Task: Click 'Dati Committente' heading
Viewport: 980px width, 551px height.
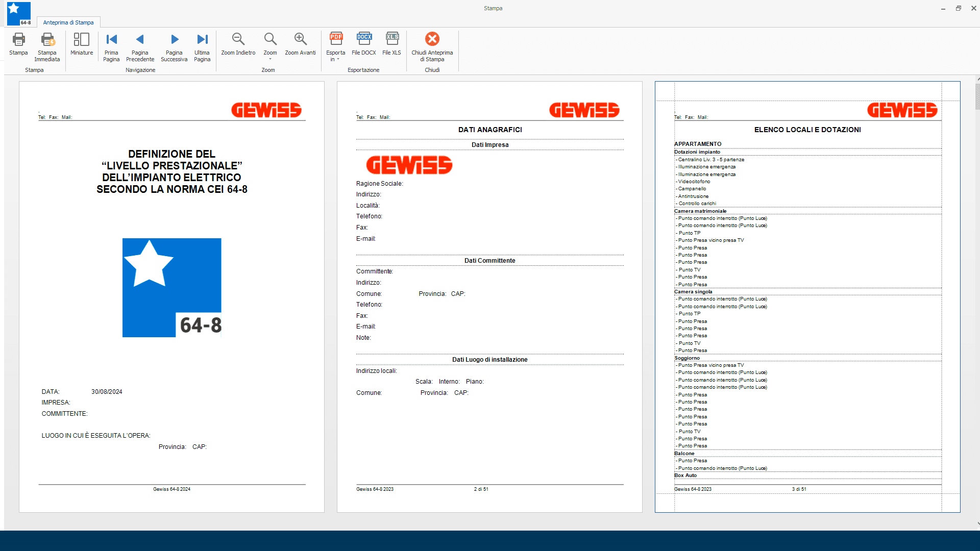Action: (x=489, y=261)
